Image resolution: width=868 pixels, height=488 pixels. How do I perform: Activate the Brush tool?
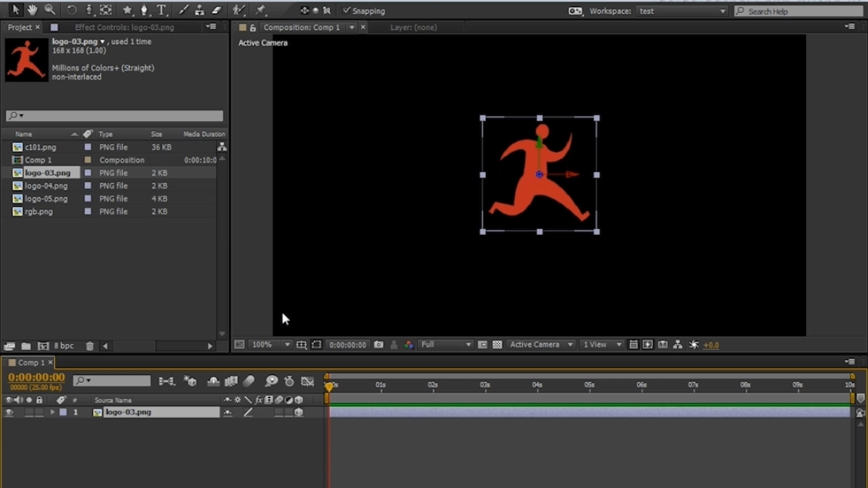182,10
